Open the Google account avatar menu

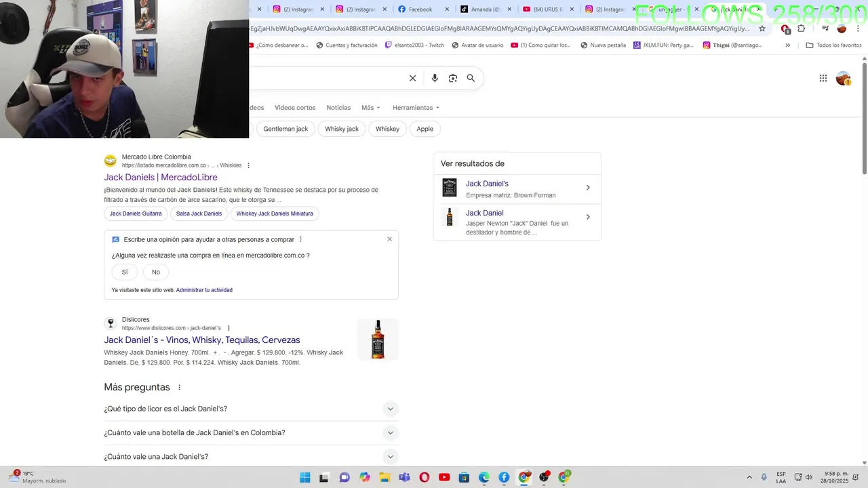point(843,79)
